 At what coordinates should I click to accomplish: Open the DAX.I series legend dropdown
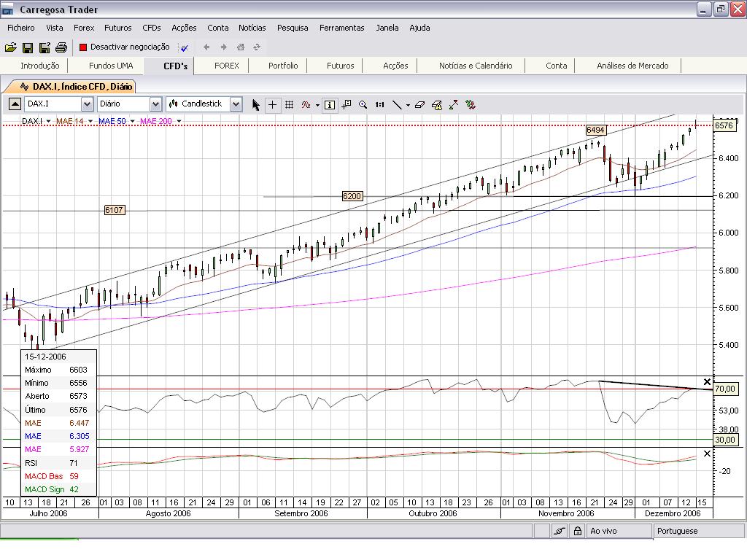[x=49, y=122]
